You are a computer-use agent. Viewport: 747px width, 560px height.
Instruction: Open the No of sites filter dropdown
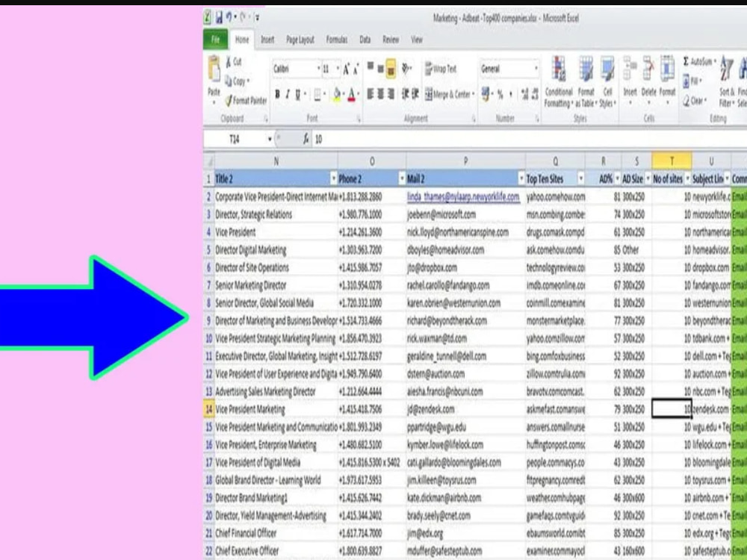[x=687, y=179]
